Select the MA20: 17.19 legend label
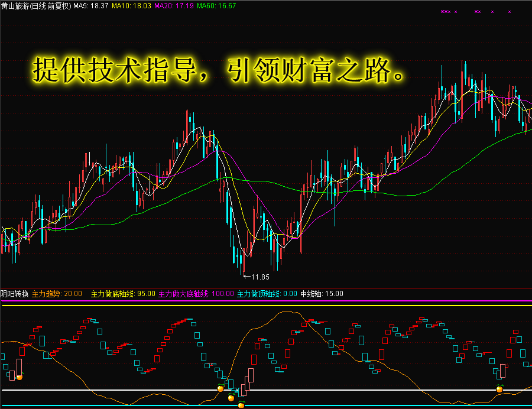The image size is (532, 409). click(174, 6)
